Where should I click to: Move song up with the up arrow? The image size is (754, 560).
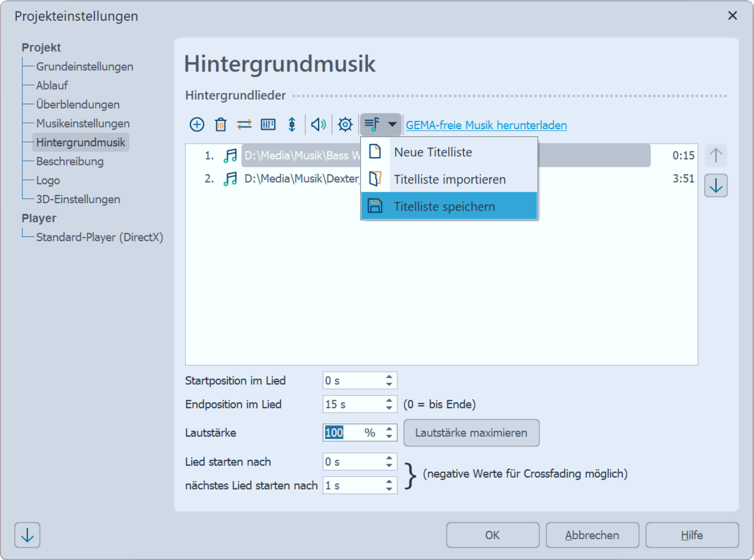pos(716,156)
